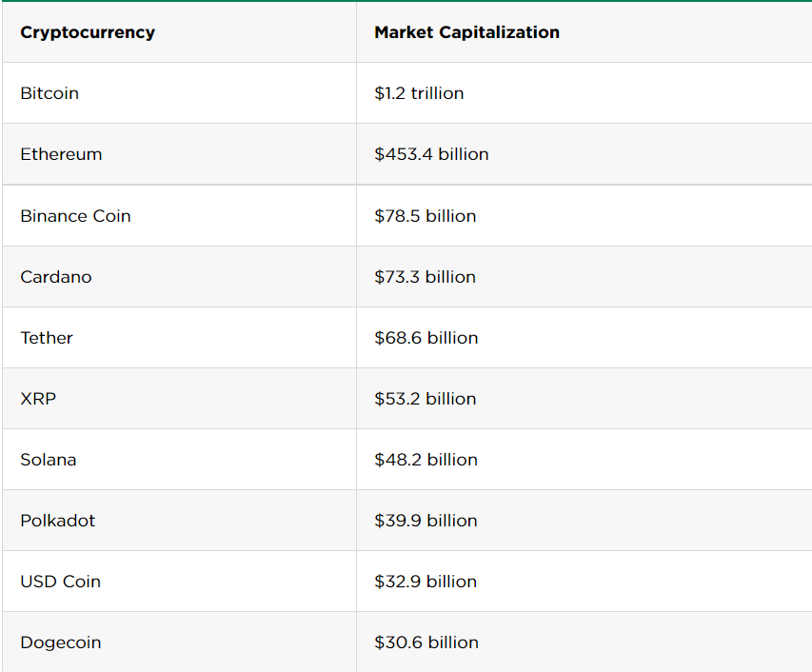Click the $453.4 billion value
812x672 pixels.
(431, 154)
